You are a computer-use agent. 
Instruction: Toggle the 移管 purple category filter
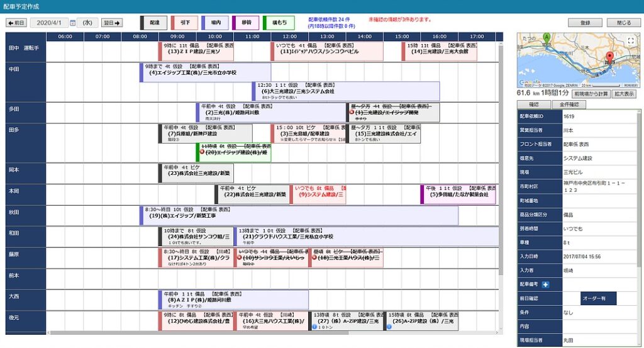point(245,23)
